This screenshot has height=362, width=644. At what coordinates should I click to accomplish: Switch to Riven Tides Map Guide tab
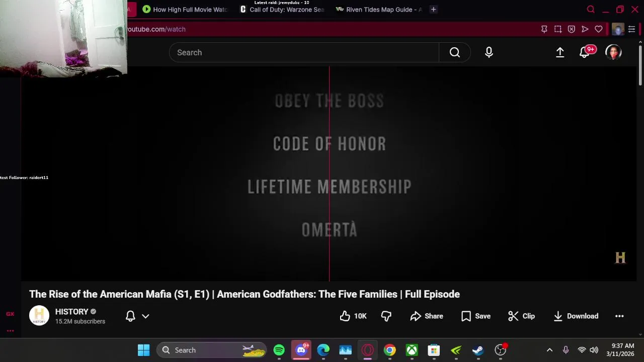tap(379, 10)
